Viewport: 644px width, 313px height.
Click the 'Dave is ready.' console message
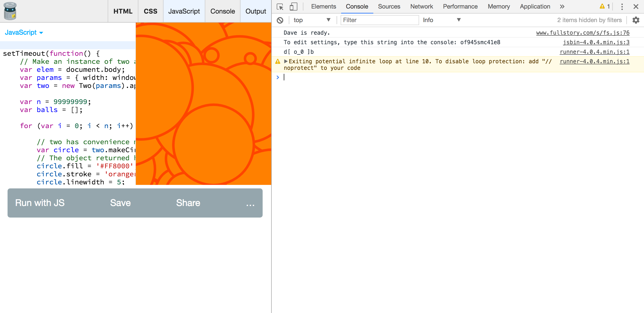[307, 33]
